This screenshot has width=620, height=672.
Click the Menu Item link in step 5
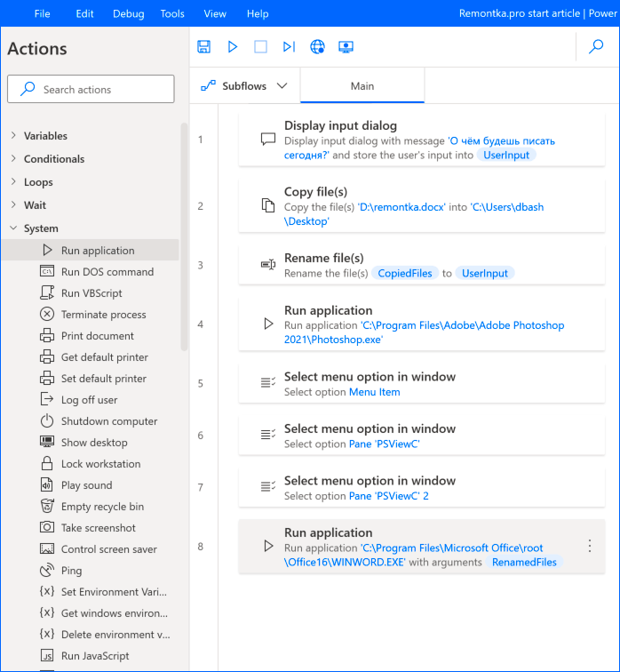(375, 392)
